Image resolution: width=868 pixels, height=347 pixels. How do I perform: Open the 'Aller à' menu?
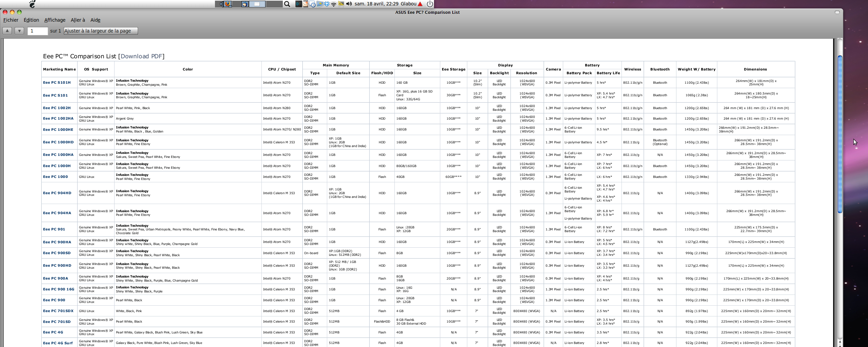78,20
